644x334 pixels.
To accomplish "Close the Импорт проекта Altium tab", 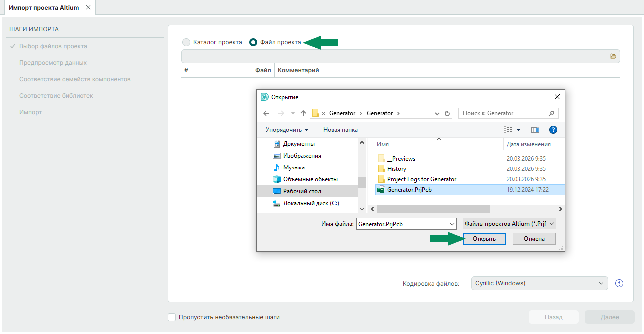I will 88,8.
